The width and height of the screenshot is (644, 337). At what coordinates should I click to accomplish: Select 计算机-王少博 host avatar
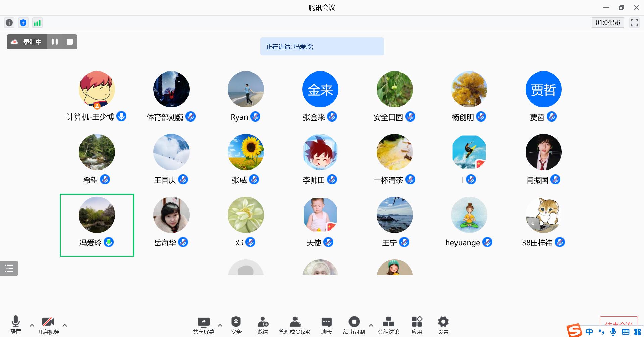97,89
